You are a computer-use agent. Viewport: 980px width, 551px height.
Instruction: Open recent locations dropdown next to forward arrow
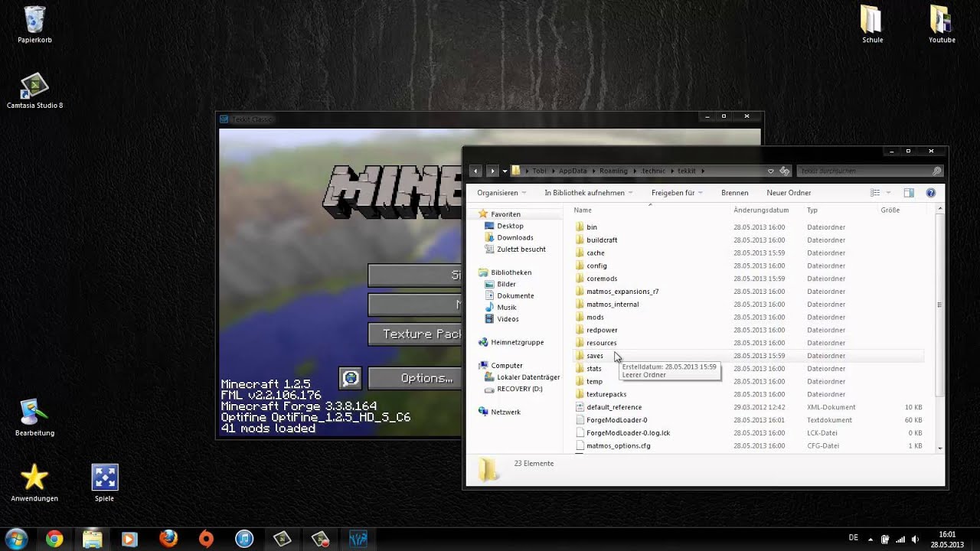[x=505, y=171]
